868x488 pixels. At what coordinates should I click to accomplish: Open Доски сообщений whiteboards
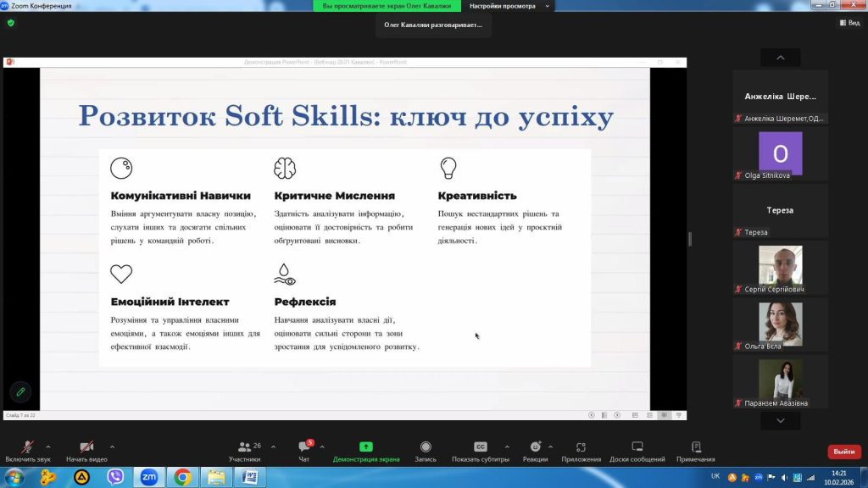[x=637, y=447]
